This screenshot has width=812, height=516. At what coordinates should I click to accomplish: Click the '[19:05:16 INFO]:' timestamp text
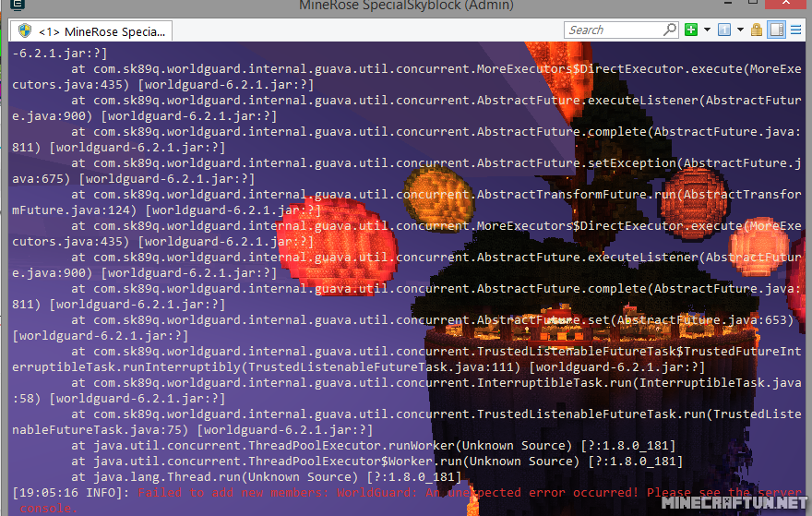[71, 493]
